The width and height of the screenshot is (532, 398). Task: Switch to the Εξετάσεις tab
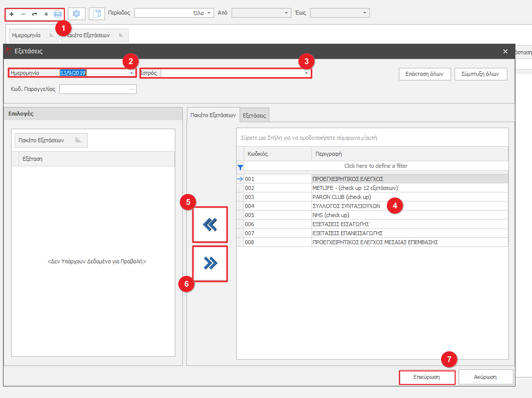tap(255, 115)
